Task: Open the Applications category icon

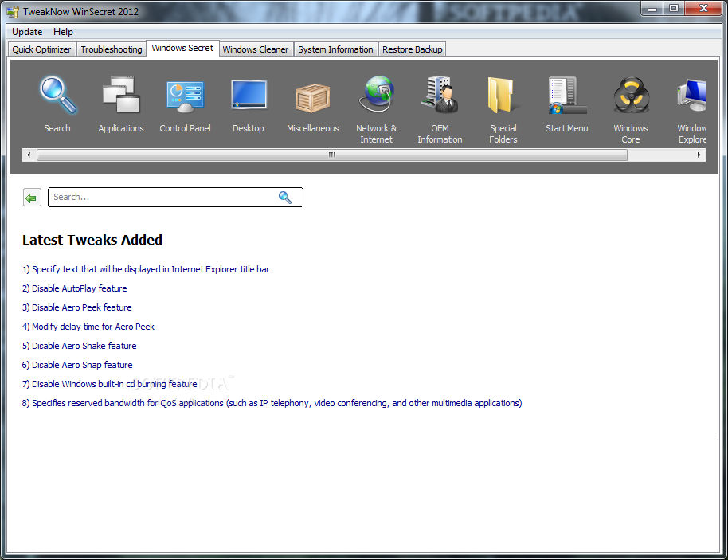Action: pyautogui.click(x=121, y=95)
